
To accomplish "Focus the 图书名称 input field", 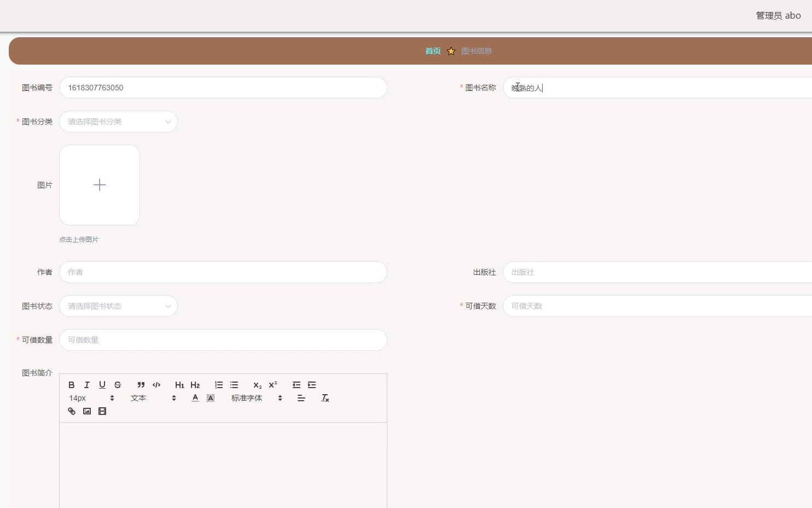I will pyautogui.click(x=657, y=88).
